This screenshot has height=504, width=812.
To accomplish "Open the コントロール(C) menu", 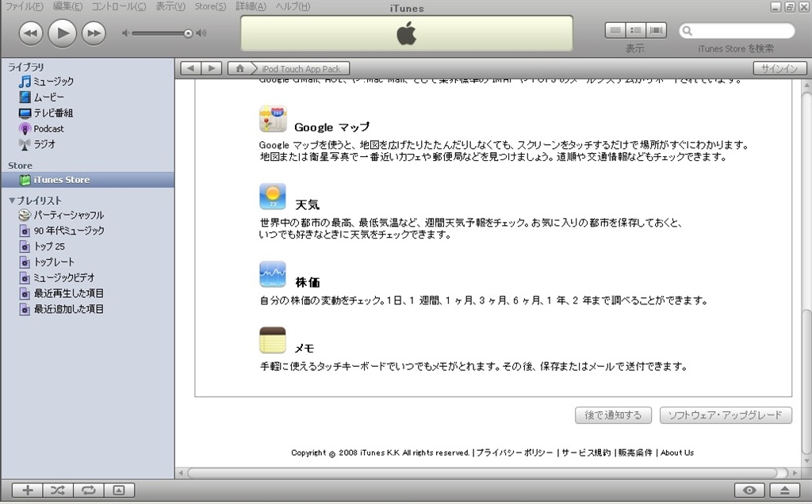I will point(119,6).
